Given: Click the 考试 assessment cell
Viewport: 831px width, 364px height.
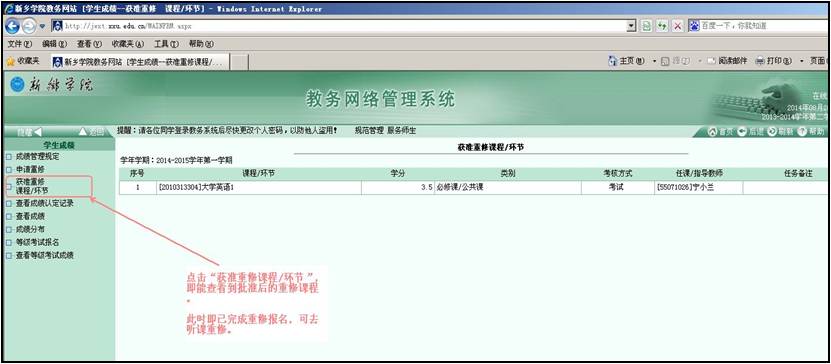Looking at the screenshot, I should pyautogui.click(x=618, y=188).
